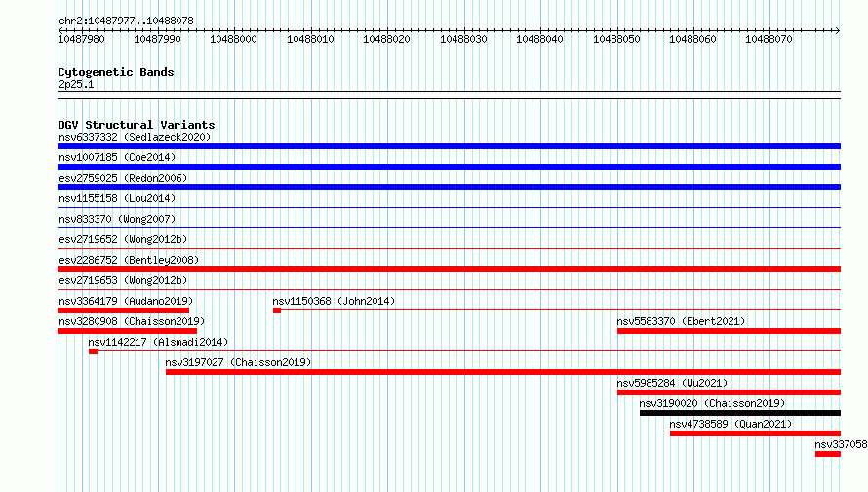The height and width of the screenshot is (492, 868).
Task: Select nsv3364179 (Audano2019) label
Action: (x=126, y=301)
